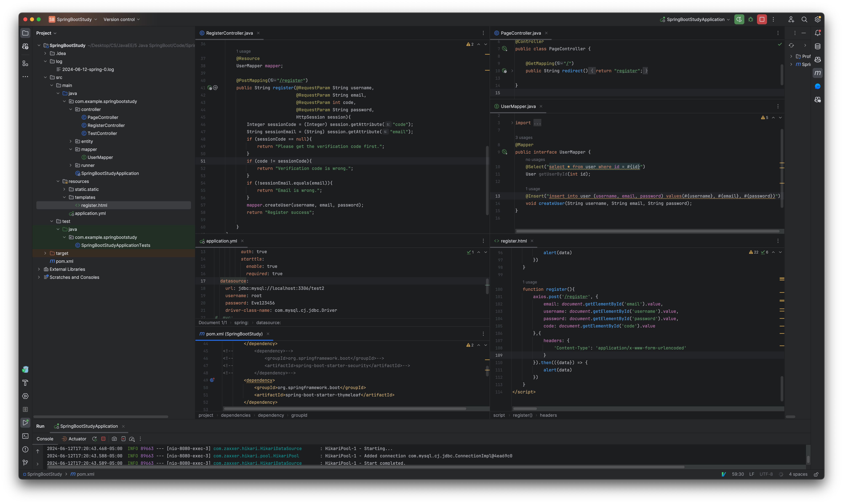Open the Version control dropdown
The image size is (843, 504).
pos(122,19)
